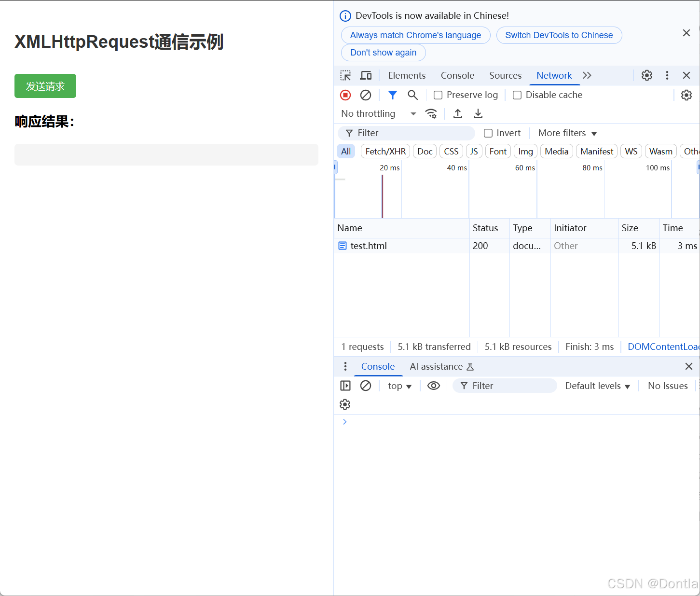
Task: Open network conditions wifi icon
Action: point(431,113)
